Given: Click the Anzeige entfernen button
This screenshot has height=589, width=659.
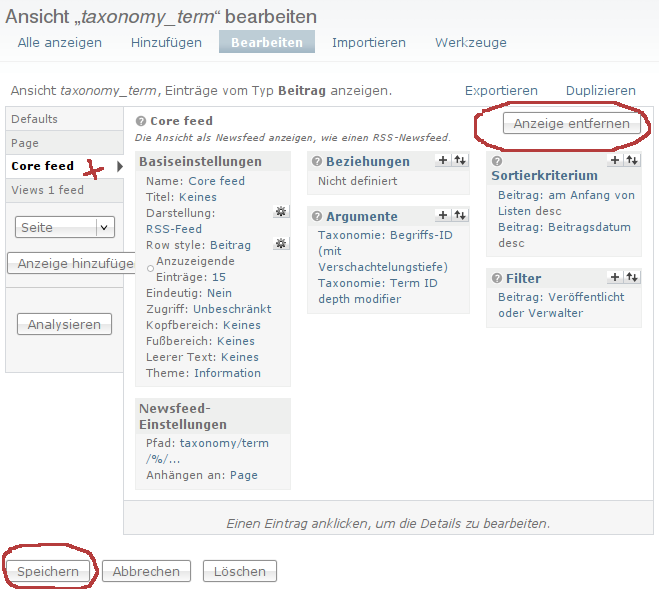Looking at the screenshot, I should click(572, 123).
